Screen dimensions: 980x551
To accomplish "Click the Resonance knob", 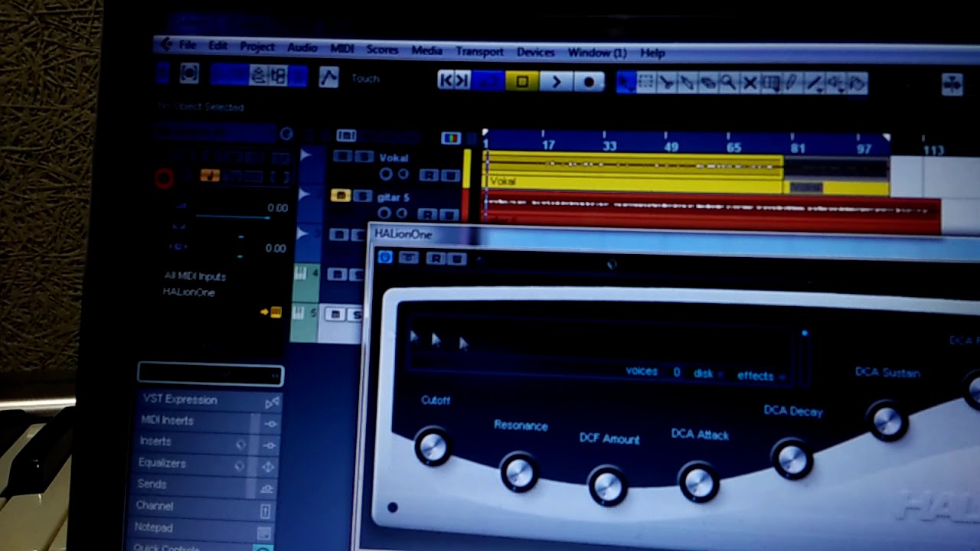I will (x=518, y=471).
